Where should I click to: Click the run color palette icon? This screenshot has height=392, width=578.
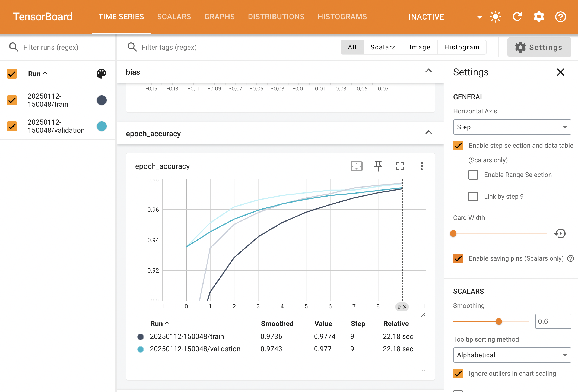101,74
